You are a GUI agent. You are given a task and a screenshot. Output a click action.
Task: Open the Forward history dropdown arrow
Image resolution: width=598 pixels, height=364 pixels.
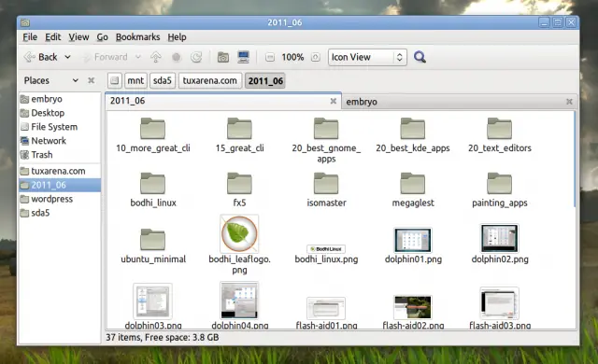pyautogui.click(x=138, y=57)
